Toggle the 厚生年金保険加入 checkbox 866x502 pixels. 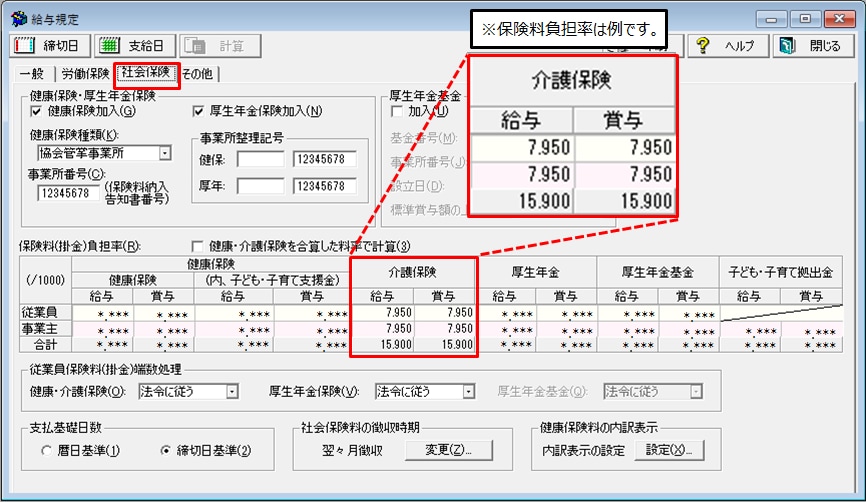click(198, 111)
